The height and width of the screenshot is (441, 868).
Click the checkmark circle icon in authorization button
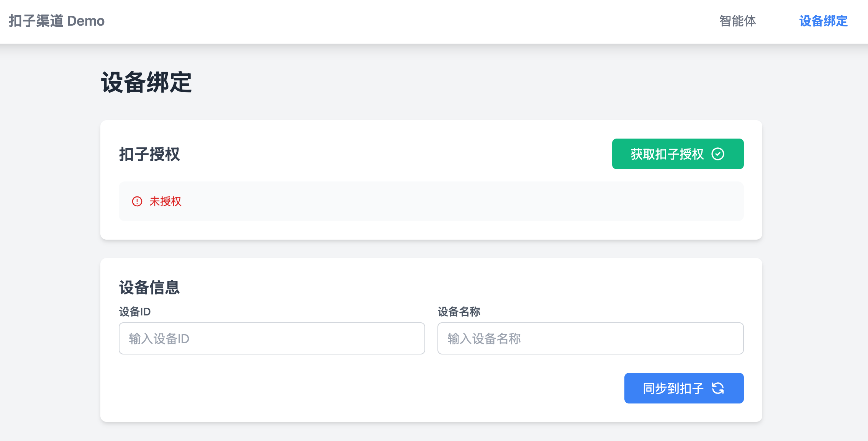point(717,154)
